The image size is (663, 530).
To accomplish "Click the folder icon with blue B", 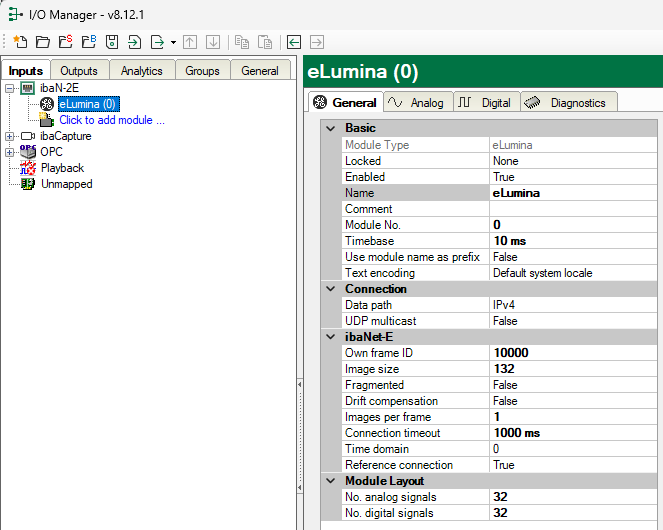I will pyautogui.click(x=89, y=42).
